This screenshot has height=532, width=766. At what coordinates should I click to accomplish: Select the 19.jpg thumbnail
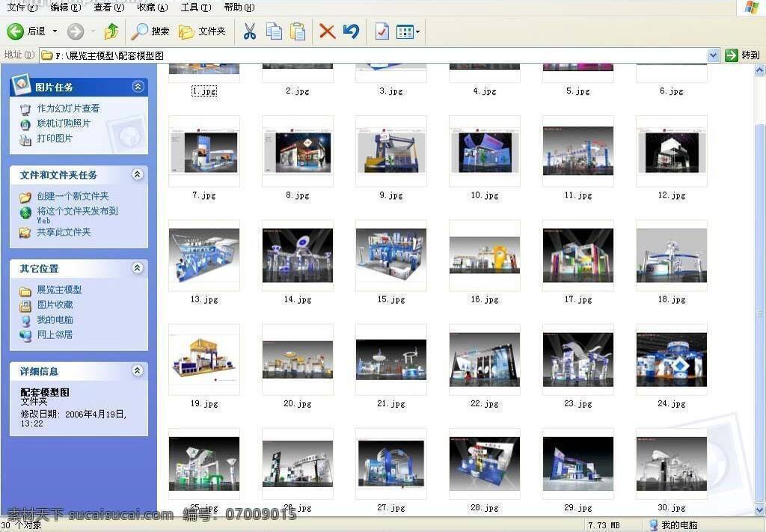204,360
